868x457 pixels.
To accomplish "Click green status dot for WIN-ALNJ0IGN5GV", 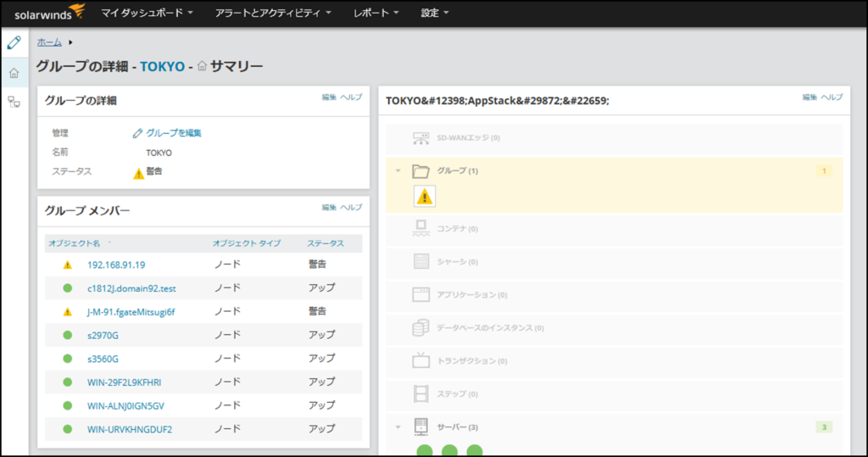I will (x=68, y=405).
